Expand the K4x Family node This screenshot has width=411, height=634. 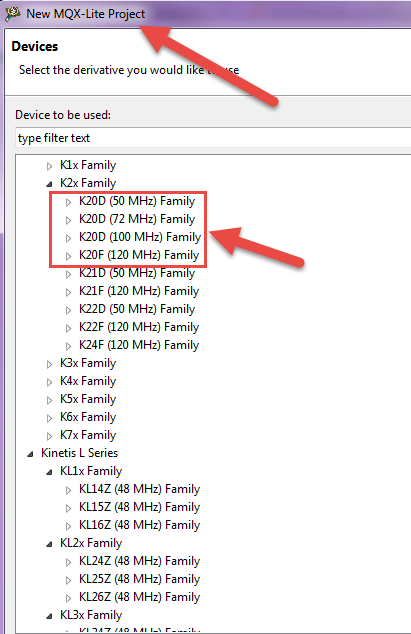pos(49,382)
